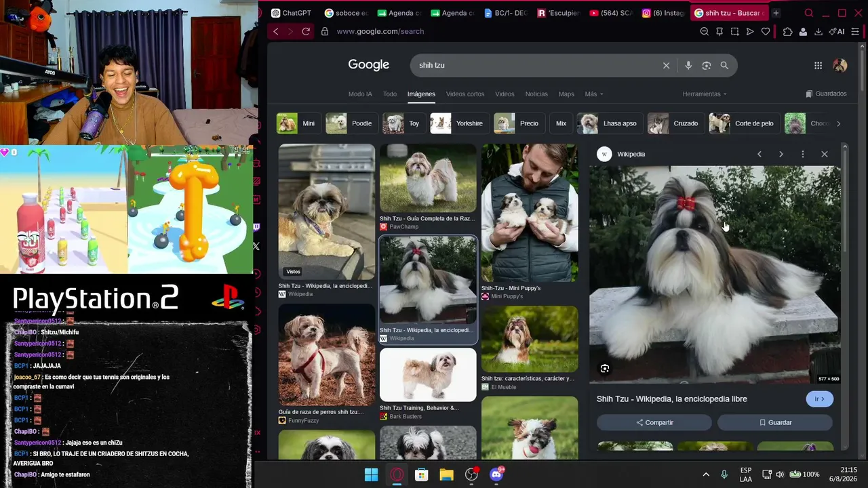Open OBS Studio from the taskbar
Image resolution: width=868 pixels, height=488 pixels.
point(472,474)
